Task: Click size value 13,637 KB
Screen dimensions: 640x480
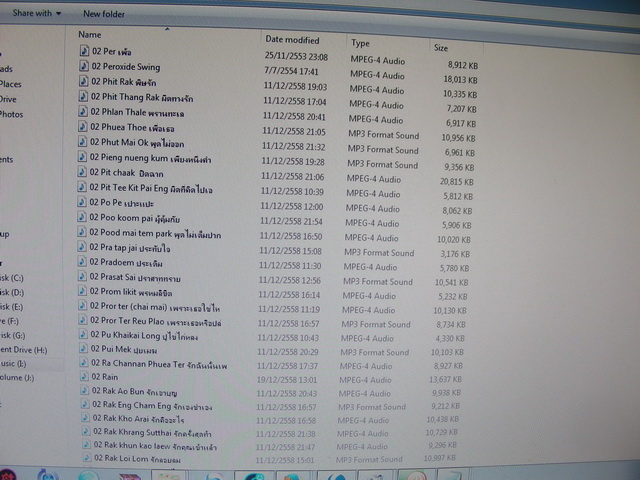Action: tap(445, 380)
